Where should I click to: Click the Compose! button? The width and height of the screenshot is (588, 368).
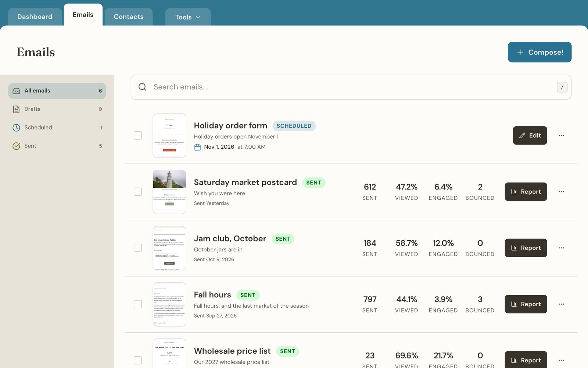pos(539,52)
